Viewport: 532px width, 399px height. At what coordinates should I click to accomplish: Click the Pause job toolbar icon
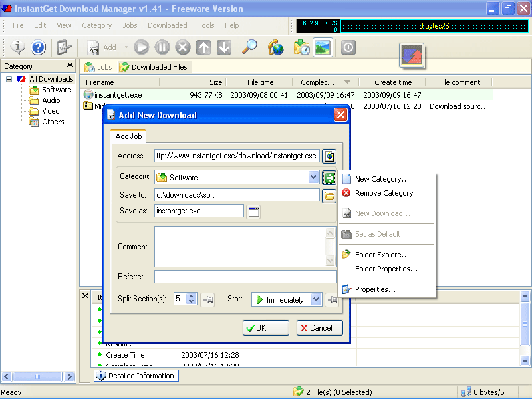[162, 47]
